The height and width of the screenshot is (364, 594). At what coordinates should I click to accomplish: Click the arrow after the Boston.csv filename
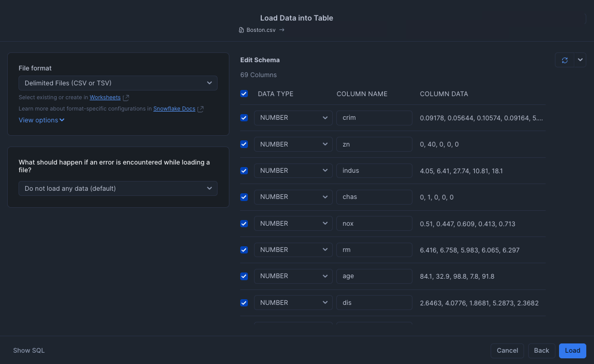click(x=281, y=30)
